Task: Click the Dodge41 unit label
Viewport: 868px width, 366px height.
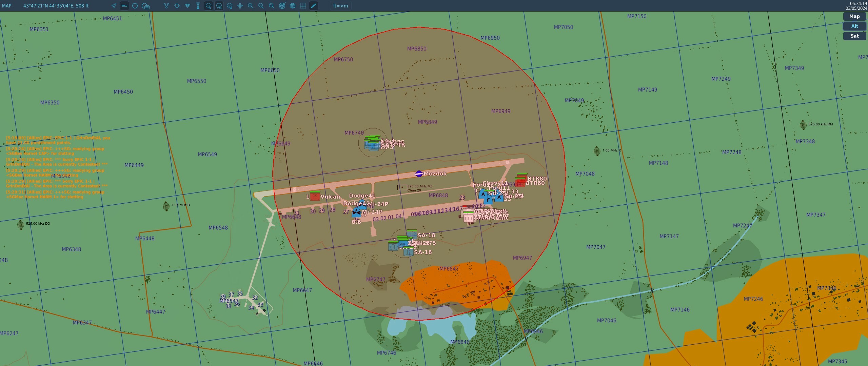Action: pos(362,196)
